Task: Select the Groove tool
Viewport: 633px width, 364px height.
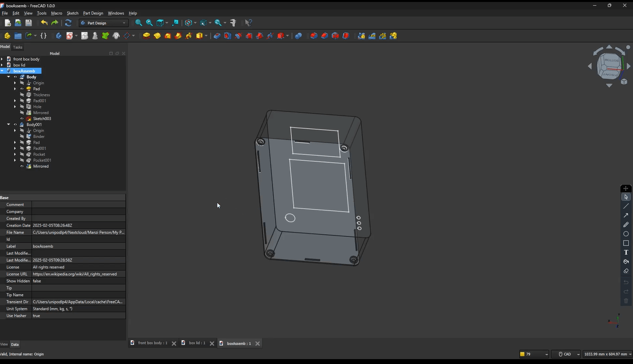Action: (x=239, y=36)
